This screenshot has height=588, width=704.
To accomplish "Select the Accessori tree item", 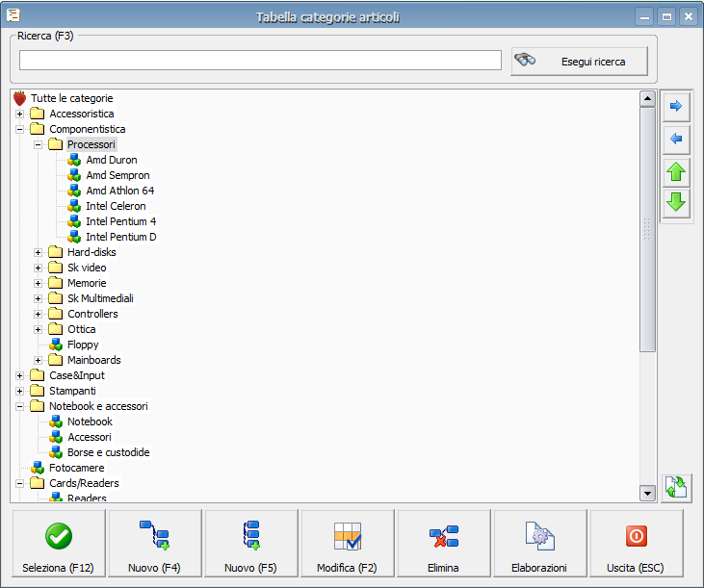I will click(x=90, y=437).
